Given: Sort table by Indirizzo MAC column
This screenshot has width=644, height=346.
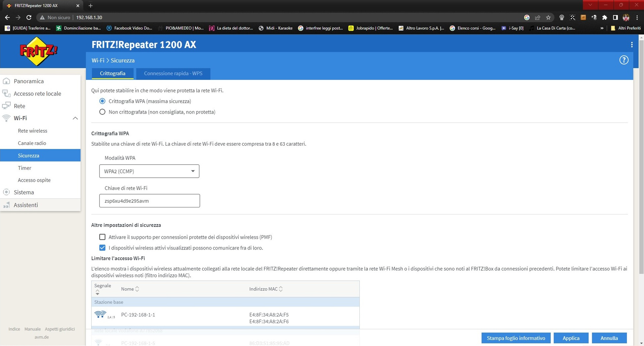Looking at the screenshot, I should [266, 289].
